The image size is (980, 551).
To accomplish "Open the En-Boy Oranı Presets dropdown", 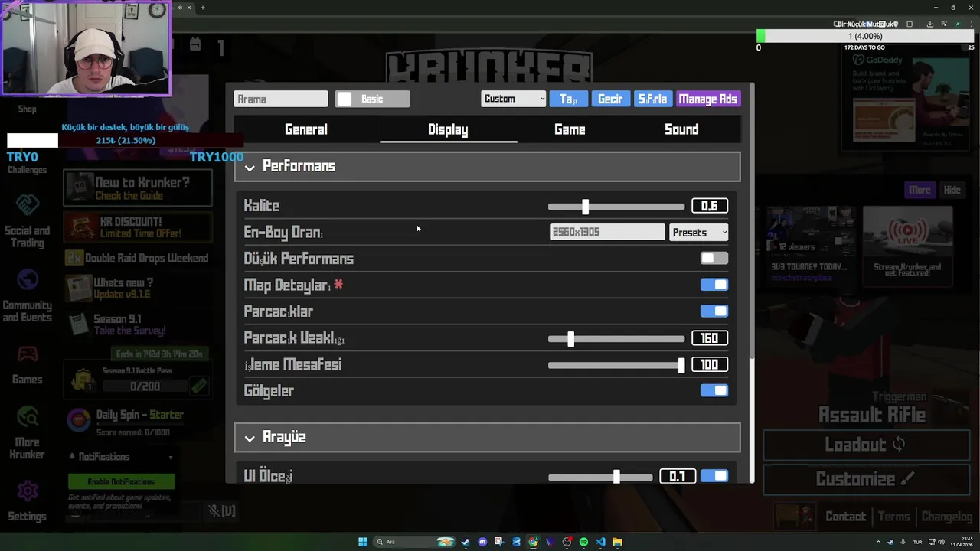I will (x=699, y=232).
